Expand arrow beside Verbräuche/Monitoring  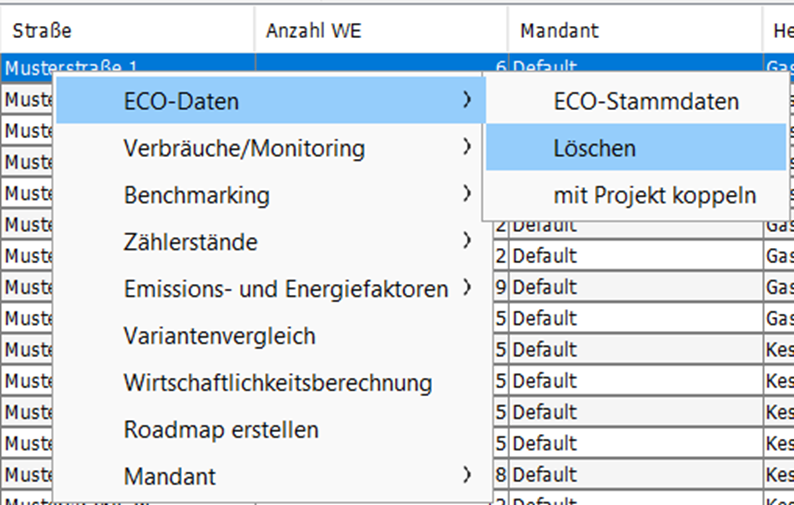(x=467, y=148)
